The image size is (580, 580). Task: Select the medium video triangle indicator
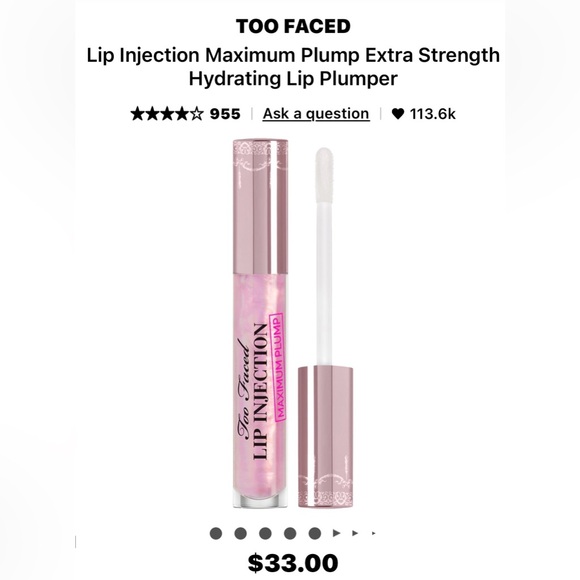355,533
